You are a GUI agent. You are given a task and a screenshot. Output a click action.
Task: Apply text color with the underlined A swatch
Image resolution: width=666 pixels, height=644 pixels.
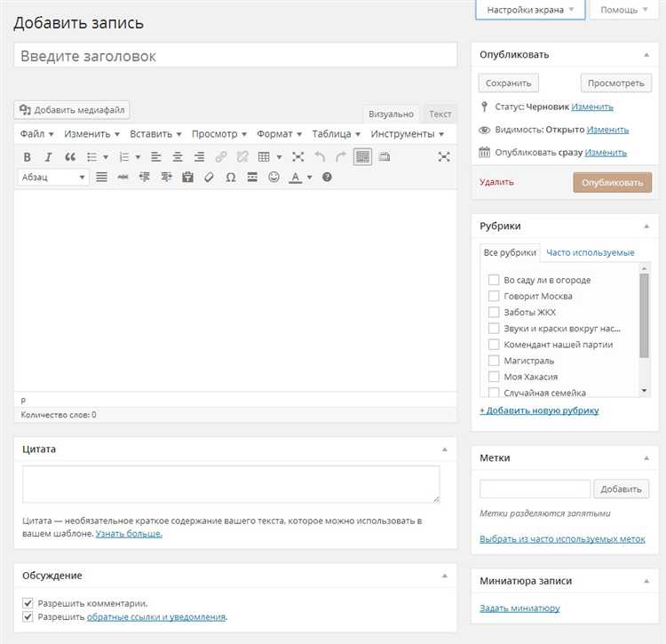[295, 177]
